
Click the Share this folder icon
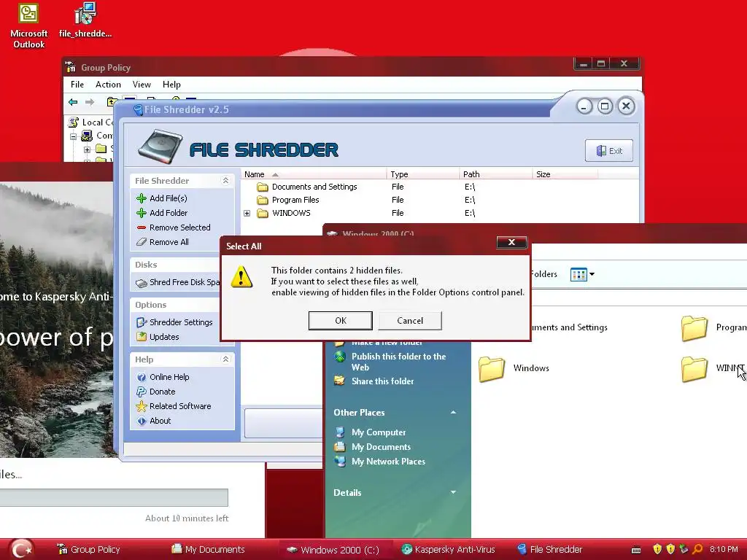tap(339, 381)
